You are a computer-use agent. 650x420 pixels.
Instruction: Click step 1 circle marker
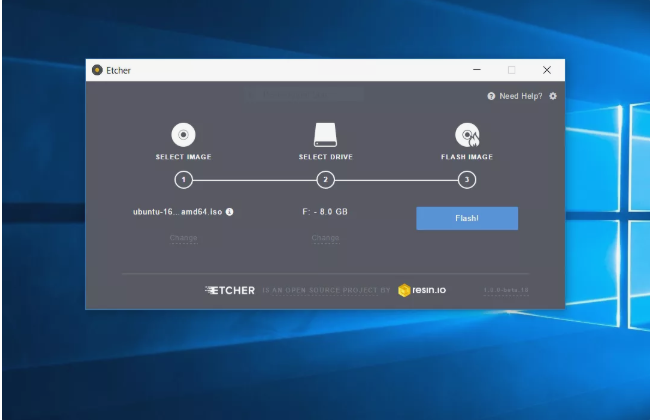click(x=183, y=180)
